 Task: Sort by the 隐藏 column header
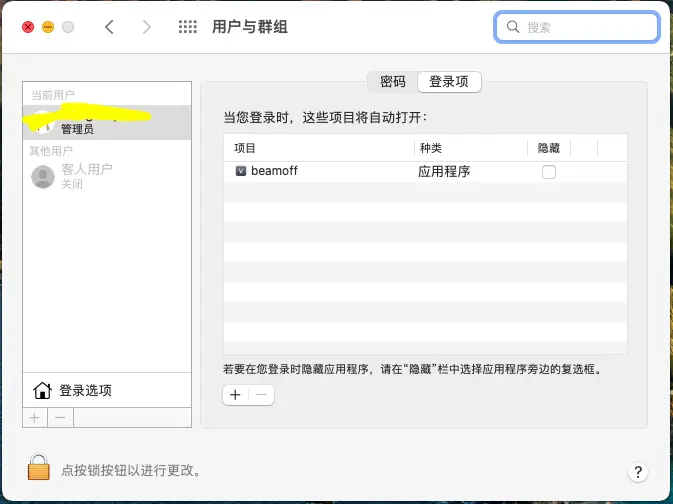pyautogui.click(x=549, y=147)
